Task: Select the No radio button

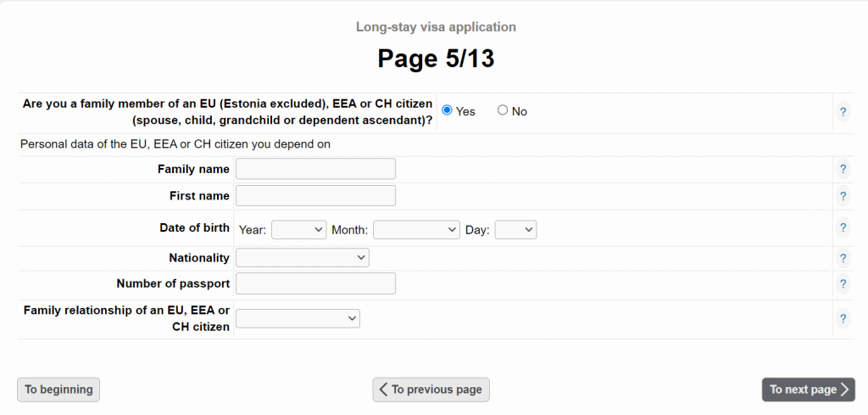Action: pyautogui.click(x=503, y=110)
